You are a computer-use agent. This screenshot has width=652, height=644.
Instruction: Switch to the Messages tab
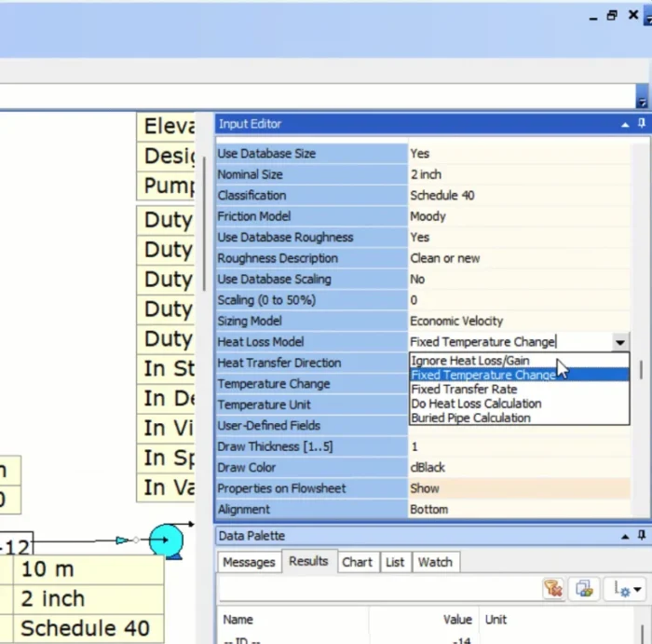tap(249, 562)
